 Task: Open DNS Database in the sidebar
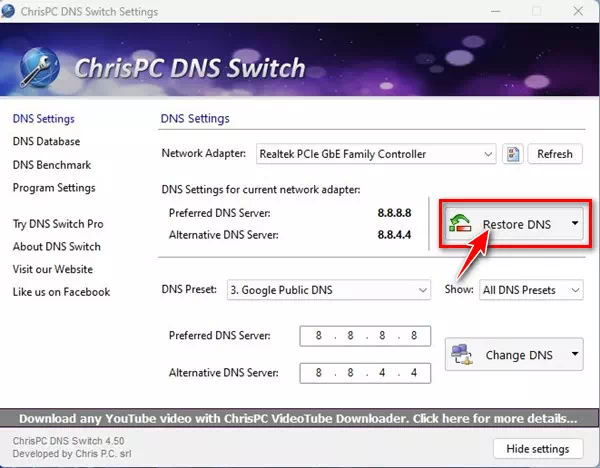point(46,142)
